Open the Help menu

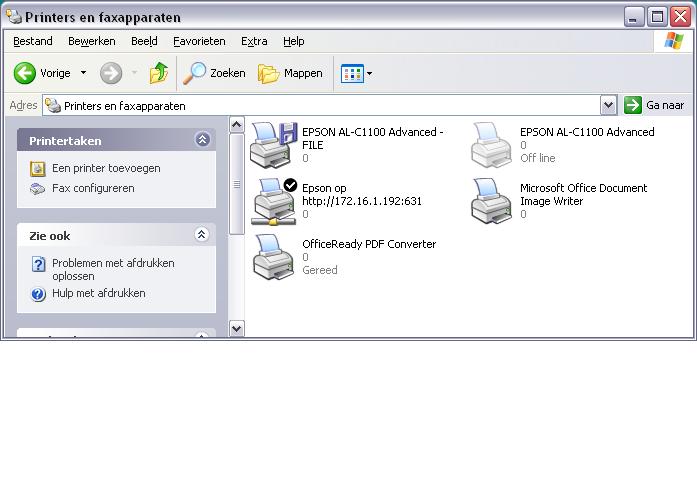(293, 41)
